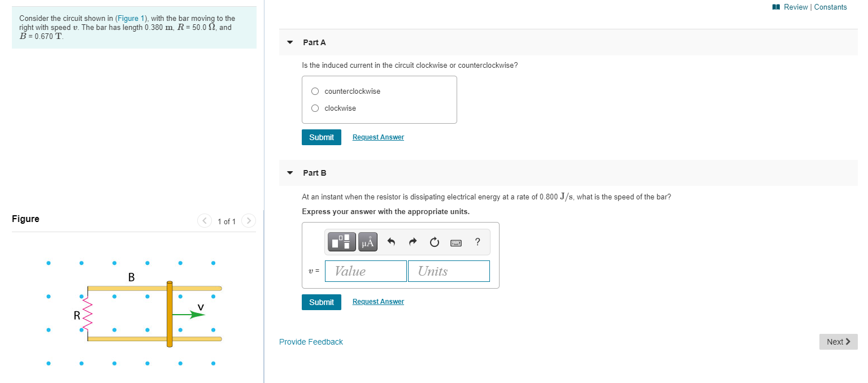The width and height of the screenshot is (868, 383).
Task: Click the reset answer icon
Action: [433, 242]
